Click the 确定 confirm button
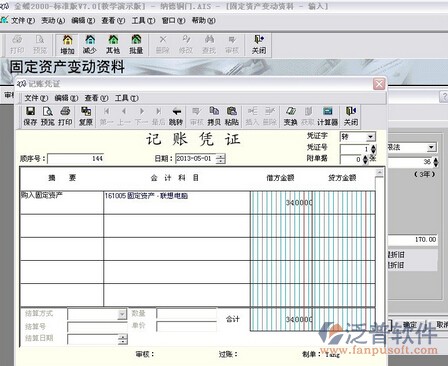 tap(410, 325)
